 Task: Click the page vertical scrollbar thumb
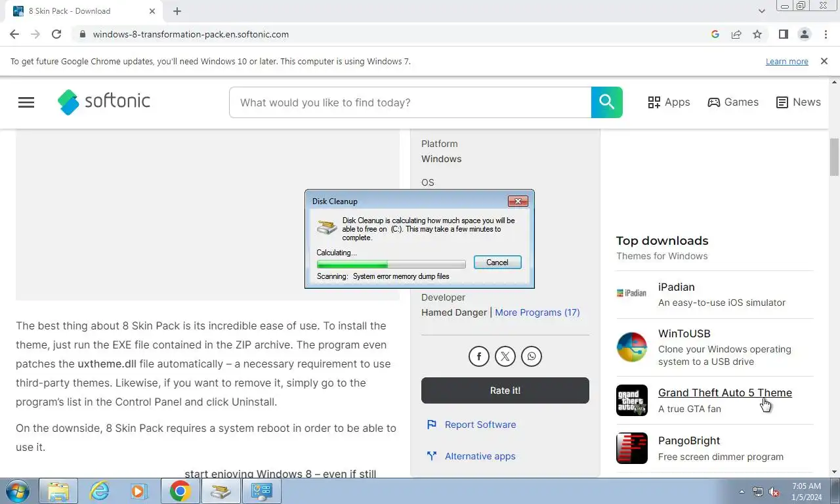click(x=835, y=157)
